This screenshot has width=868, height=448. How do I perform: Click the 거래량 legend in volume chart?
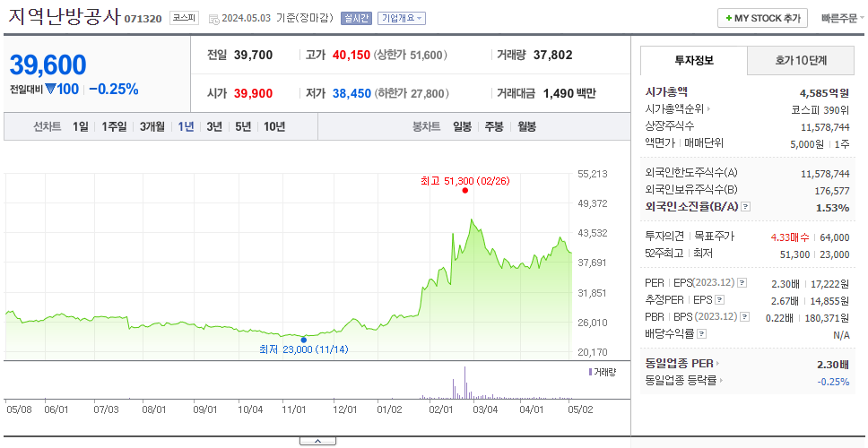point(602,372)
